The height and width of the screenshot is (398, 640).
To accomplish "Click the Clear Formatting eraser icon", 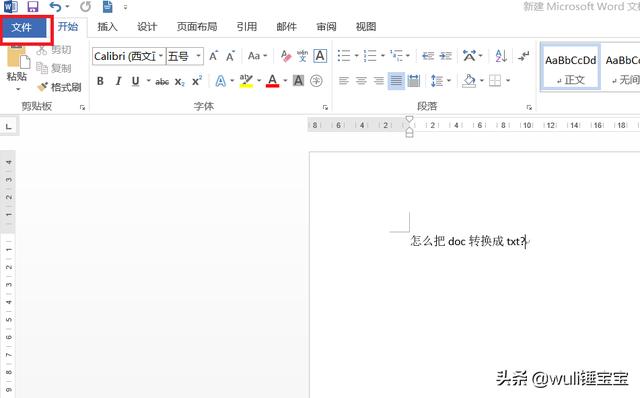I will [286, 56].
